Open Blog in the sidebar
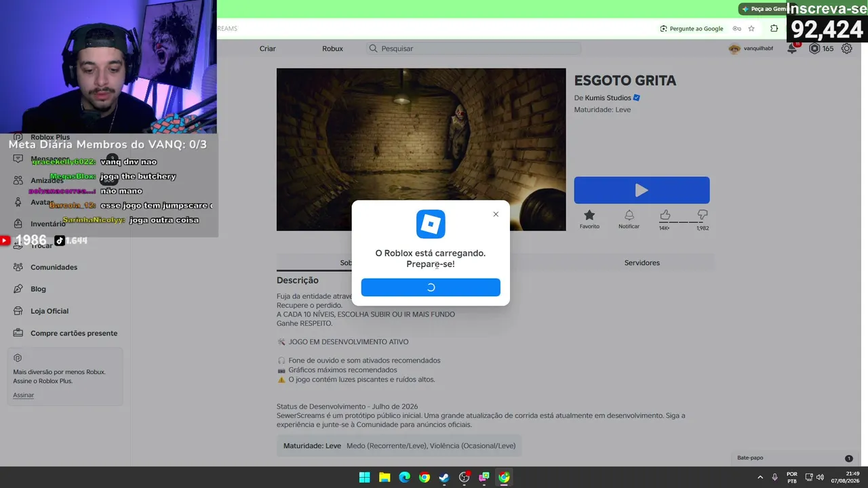Screen dimensions: 868x488 (38, 289)
